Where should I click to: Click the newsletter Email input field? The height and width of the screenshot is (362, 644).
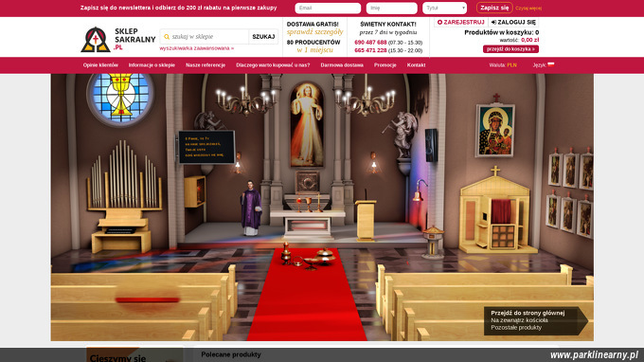(x=328, y=8)
